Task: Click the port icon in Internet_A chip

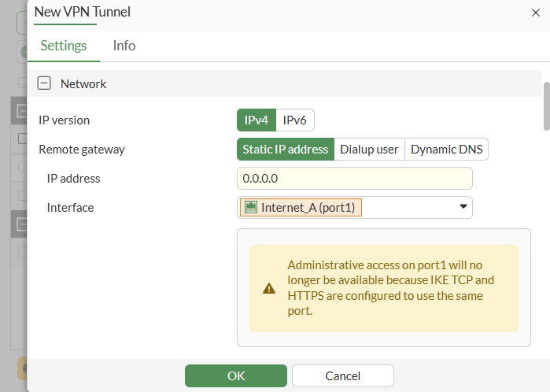Action: coord(251,207)
